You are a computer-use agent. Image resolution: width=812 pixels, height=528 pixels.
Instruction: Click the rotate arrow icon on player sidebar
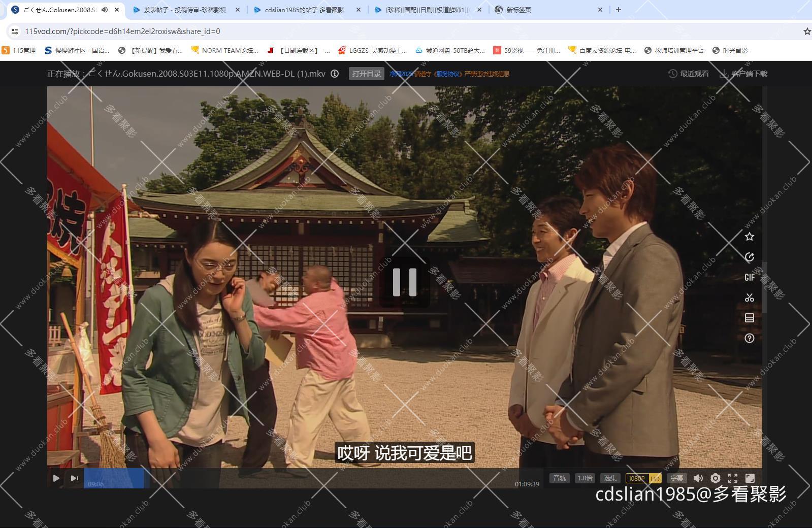coord(749,257)
